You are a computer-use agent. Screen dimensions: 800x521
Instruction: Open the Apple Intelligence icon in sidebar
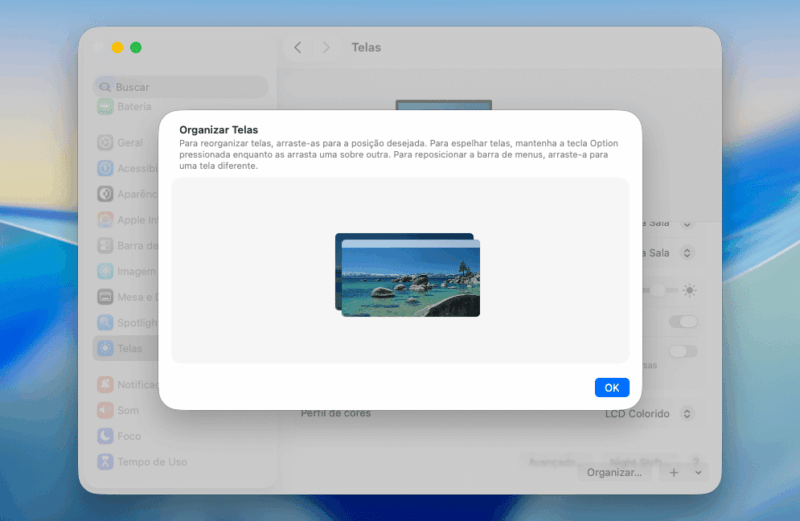point(105,219)
